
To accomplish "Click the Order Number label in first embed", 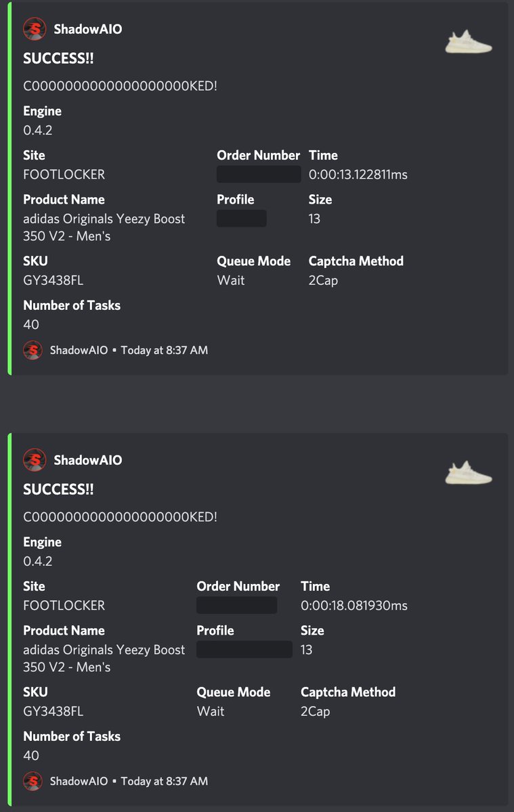I will click(258, 156).
